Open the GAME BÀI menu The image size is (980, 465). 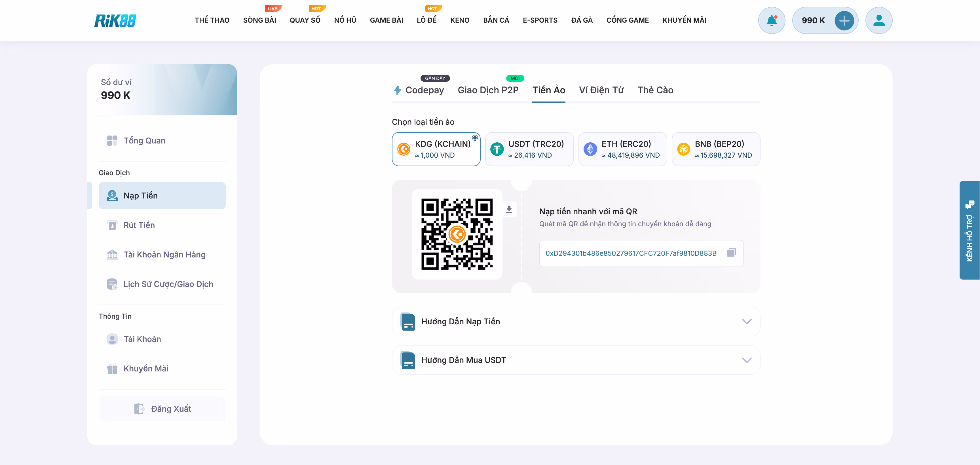tap(386, 20)
